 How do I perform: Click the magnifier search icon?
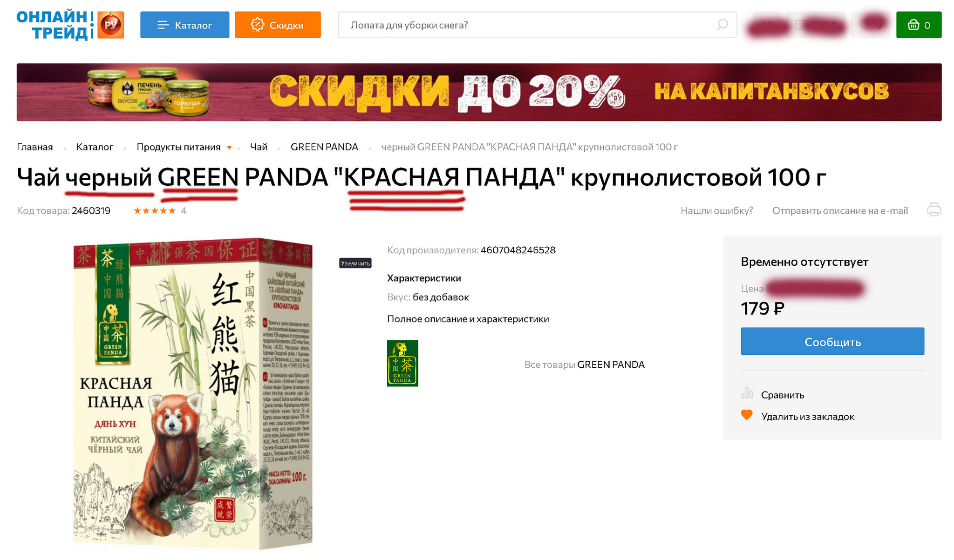point(722,25)
